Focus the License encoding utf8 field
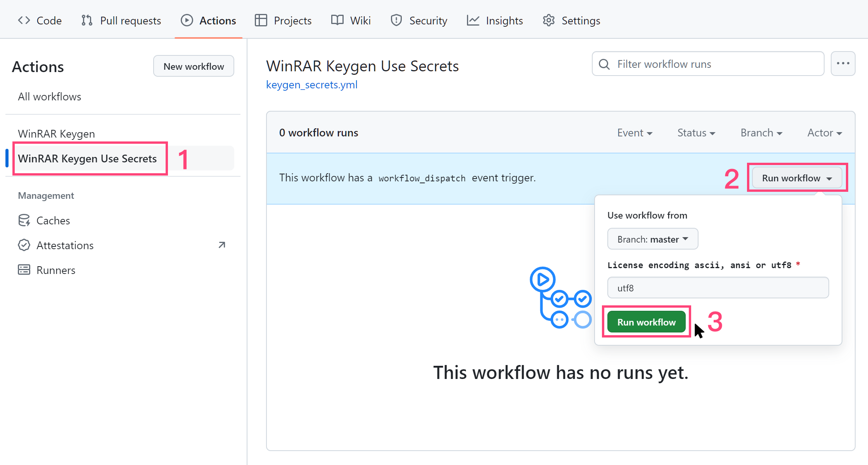868x465 pixels. click(x=718, y=288)
